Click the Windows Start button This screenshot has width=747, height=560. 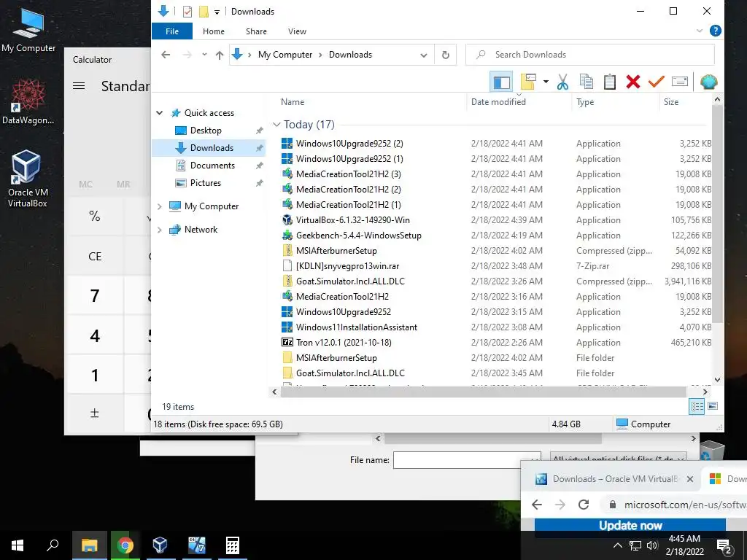point(18,545)
